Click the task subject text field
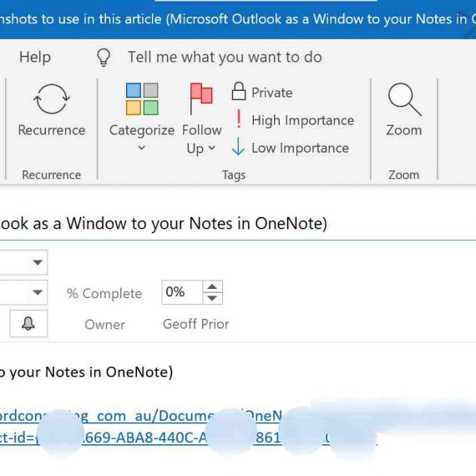476x476 pixels. click(238, 224)
